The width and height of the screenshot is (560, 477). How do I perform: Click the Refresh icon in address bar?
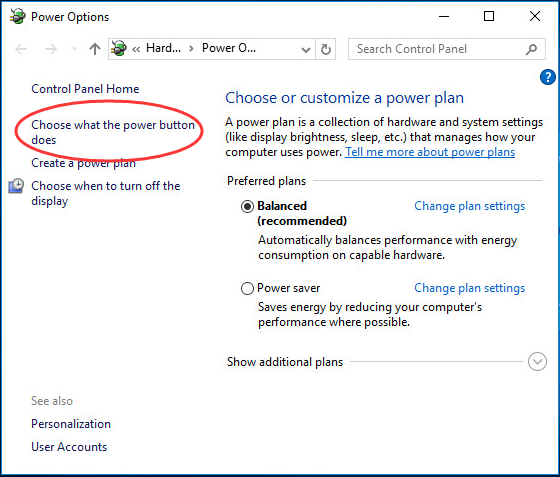(325, 49)
